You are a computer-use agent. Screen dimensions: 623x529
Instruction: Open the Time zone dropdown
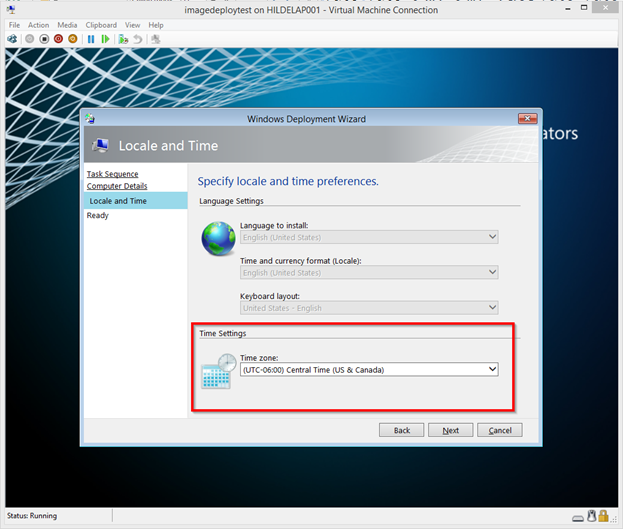tap(369, 370)
